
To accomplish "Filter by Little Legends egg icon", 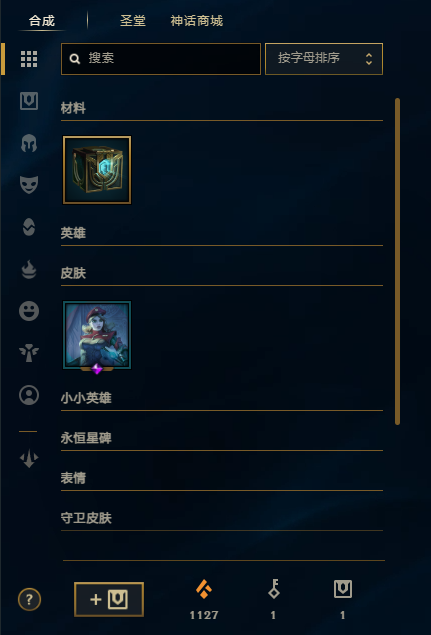I will 29,227.
